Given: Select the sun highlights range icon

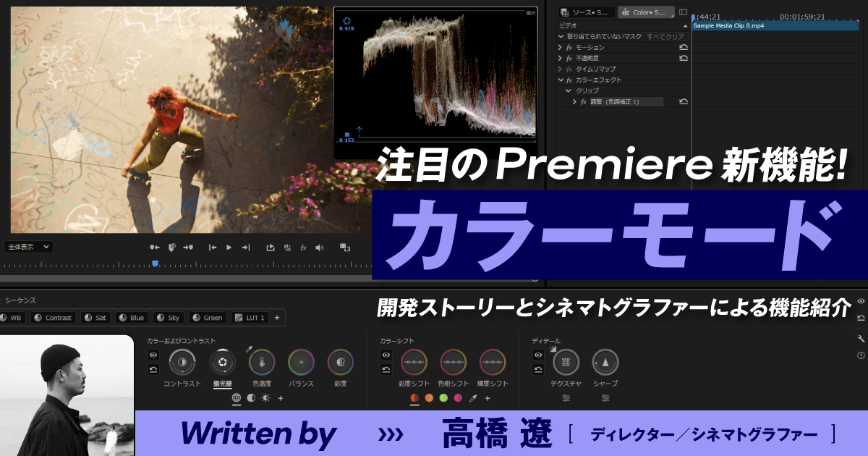Looking at the screenshot, I should [265, 398].
